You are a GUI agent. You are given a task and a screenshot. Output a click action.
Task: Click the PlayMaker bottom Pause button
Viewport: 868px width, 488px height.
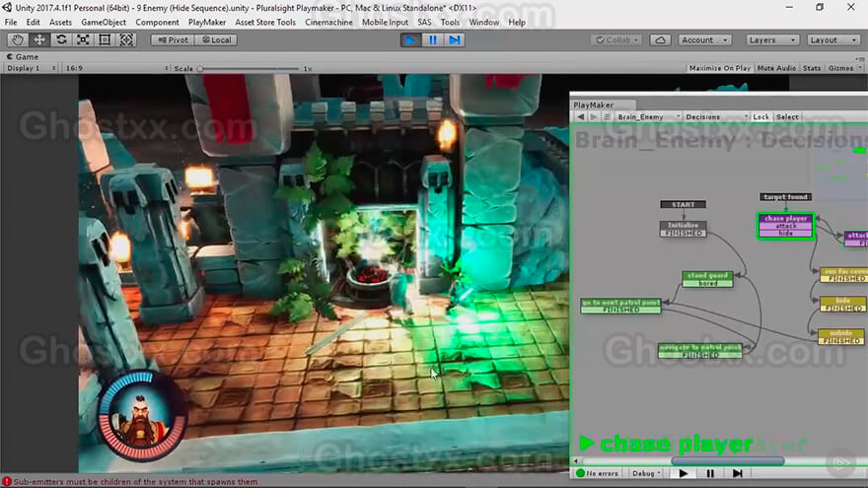[710, 473]
